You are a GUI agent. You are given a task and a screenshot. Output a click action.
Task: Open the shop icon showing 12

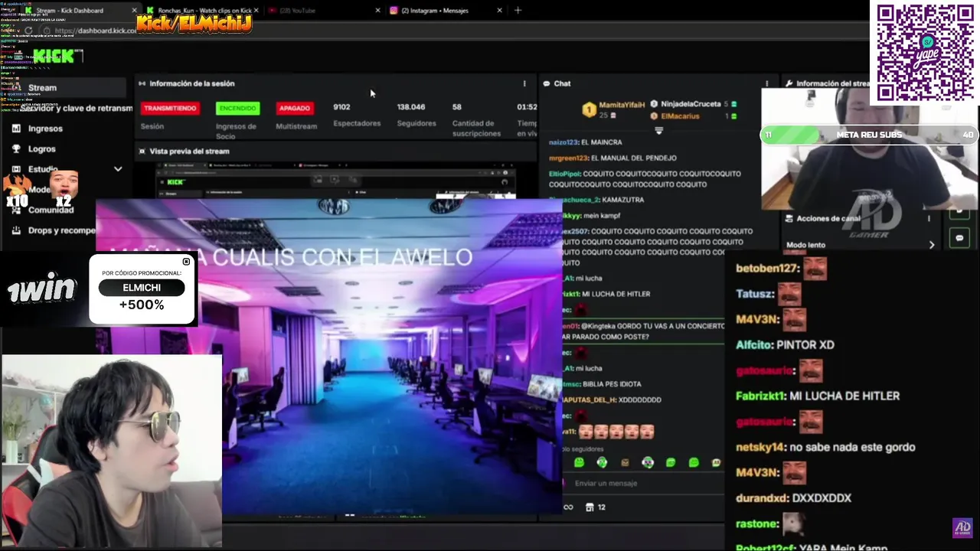(595, 507)
